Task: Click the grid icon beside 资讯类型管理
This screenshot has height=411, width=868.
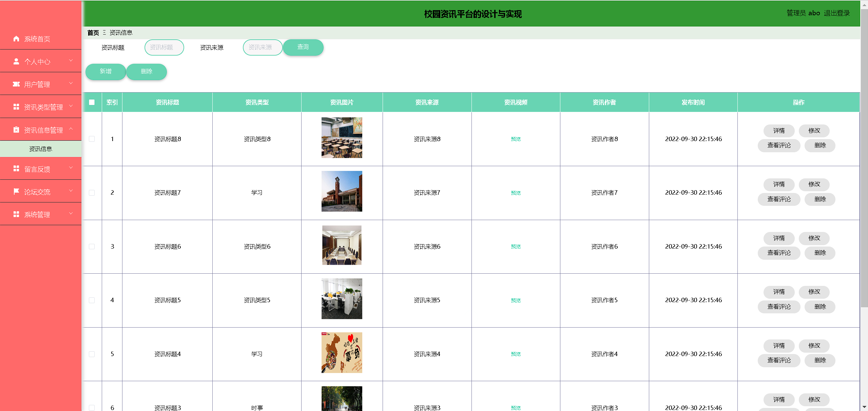Action: coord(16,107)
